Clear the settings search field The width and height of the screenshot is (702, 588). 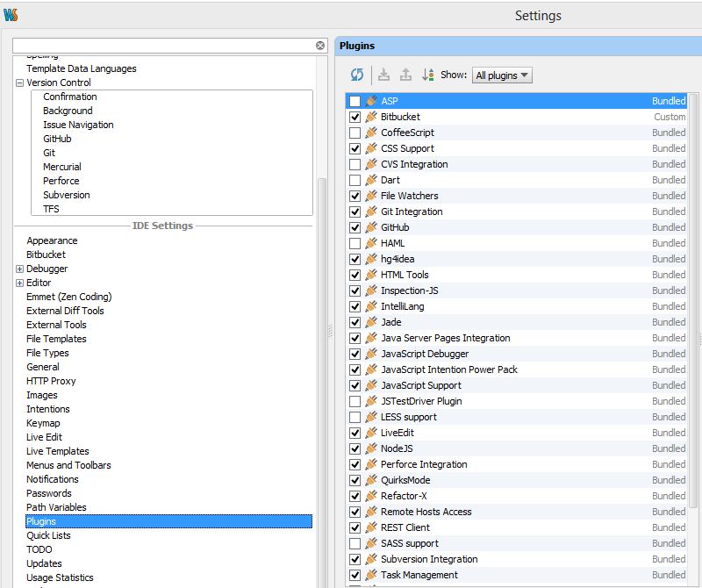320,46
